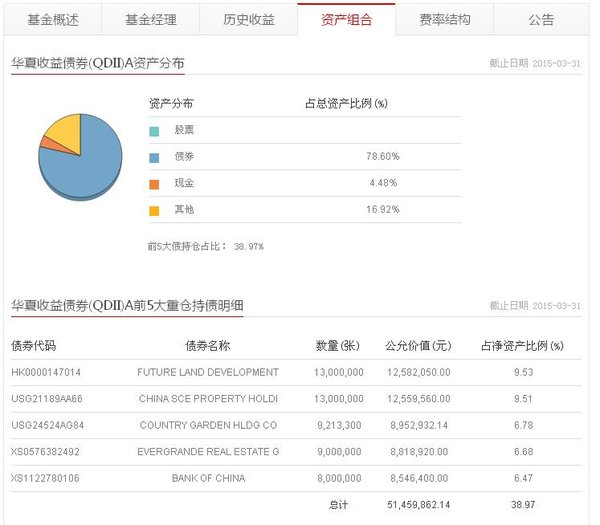Click the 其他 legend label

tap(184, 209)
